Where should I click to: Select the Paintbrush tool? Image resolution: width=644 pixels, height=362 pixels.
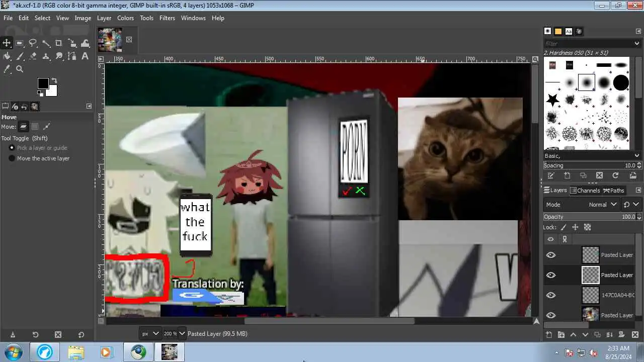pyautogui.click(x=20, y=56)
